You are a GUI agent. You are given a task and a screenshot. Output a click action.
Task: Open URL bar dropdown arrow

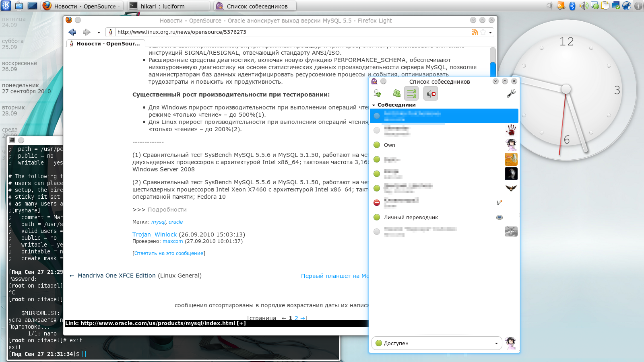(490, 33)
